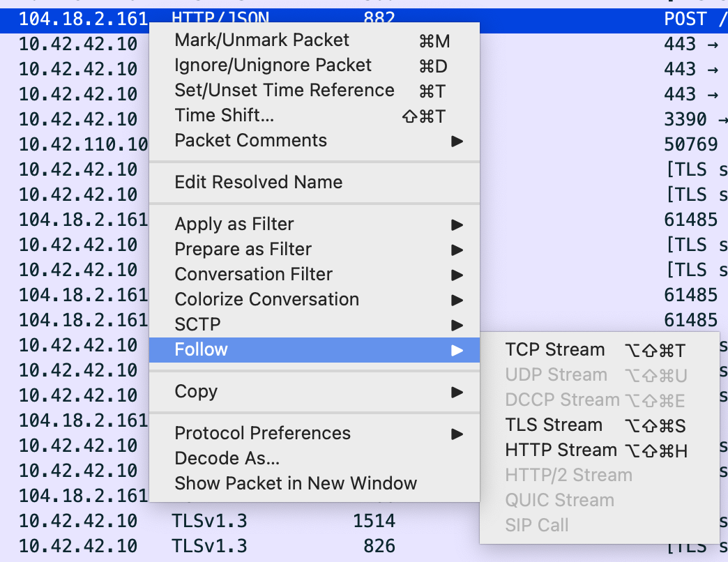
Task: Select the TLSv1.3 packet with length 826
Action: [x=209, y=546]
